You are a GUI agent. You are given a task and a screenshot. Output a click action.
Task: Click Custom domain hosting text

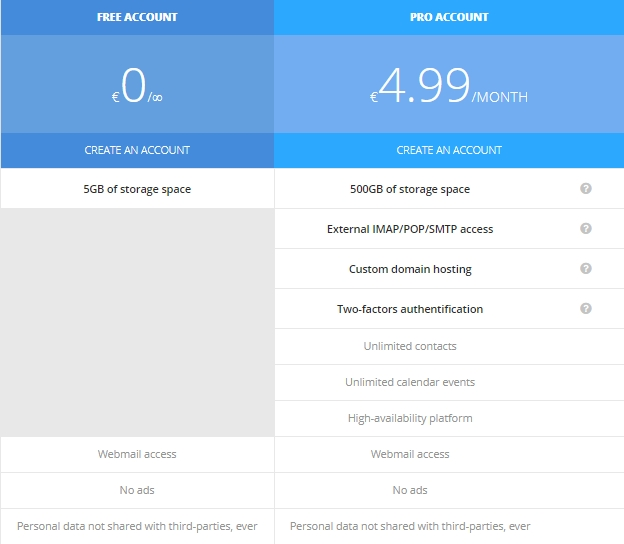[410, 269]
